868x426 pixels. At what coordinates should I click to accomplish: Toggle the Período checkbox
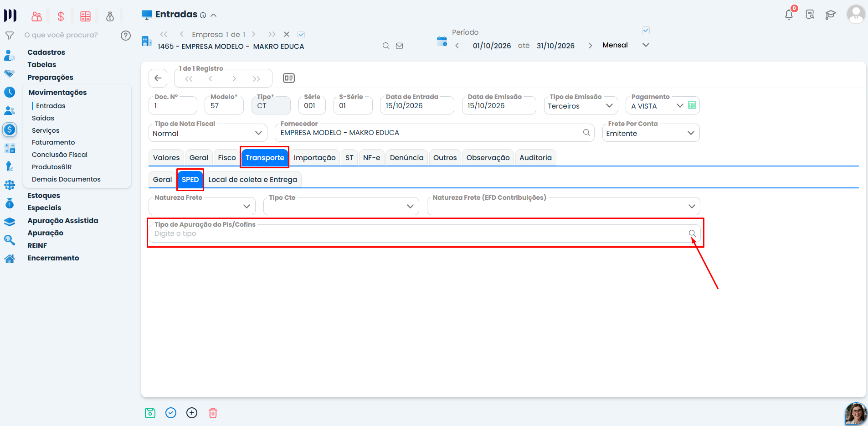[x=646, y=31]
